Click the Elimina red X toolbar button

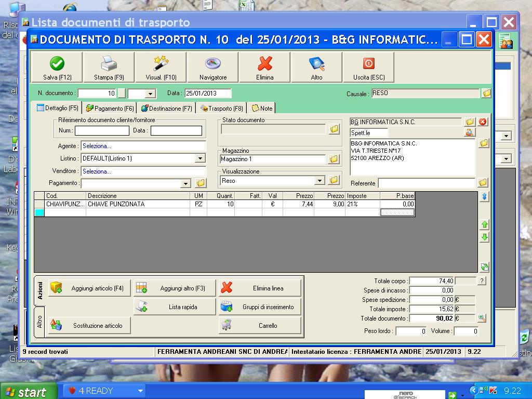pyautogui.click(x=265, y=68)
